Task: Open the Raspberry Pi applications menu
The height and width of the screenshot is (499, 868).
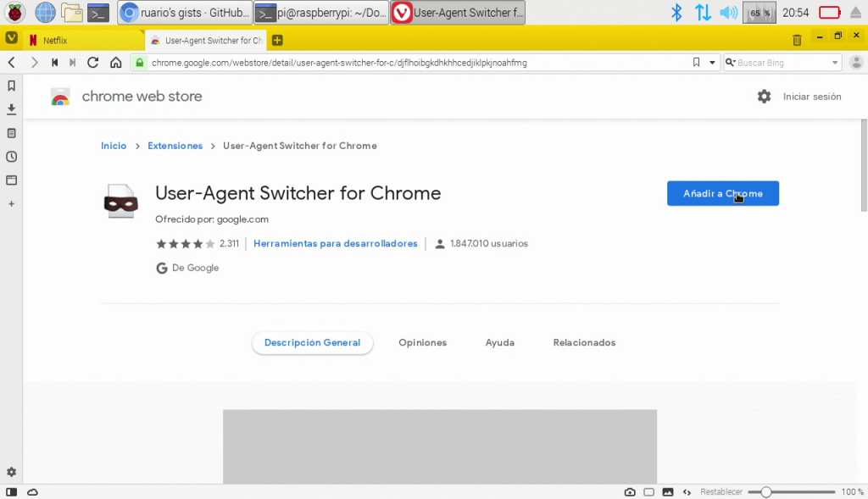Action: (x=15, y=12)
